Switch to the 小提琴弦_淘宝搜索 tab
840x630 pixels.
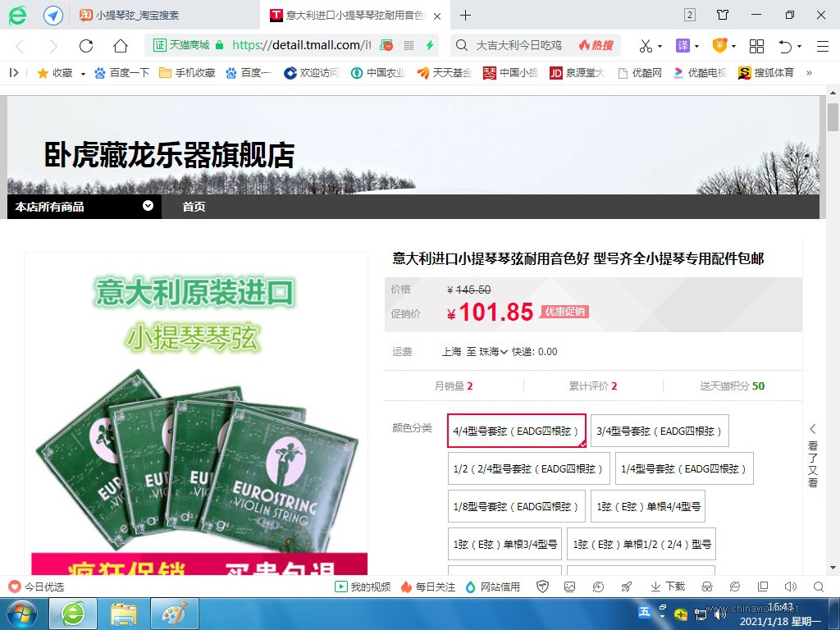(129, 15)
